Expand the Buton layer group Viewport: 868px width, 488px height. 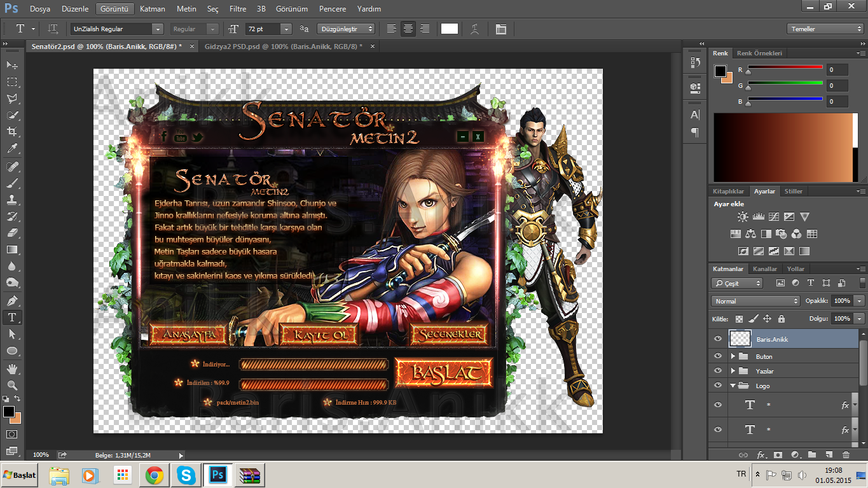pyautogui.click(x=733, y=356)
